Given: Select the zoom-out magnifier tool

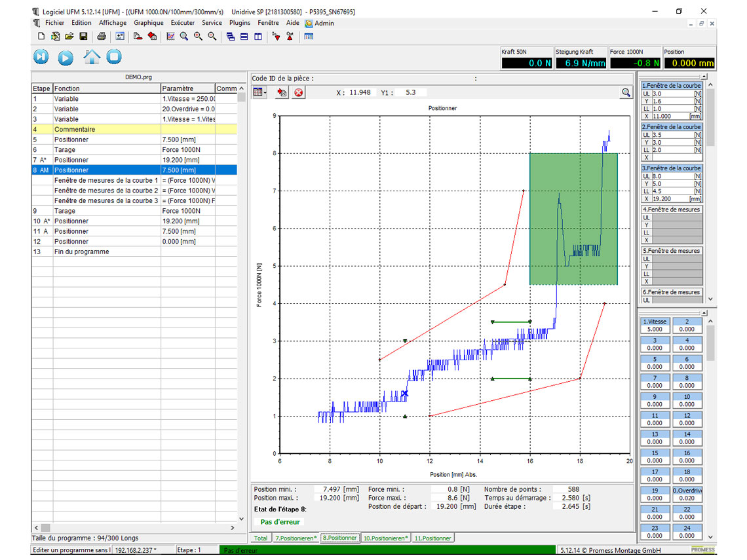Looking at the screenshot, I should pyautogui.click(x=211, y=36).
